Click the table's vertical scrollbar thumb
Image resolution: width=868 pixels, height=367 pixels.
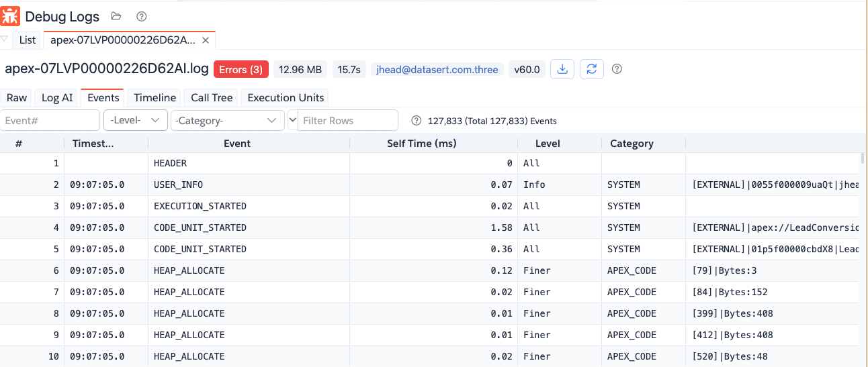click(863, 159)
